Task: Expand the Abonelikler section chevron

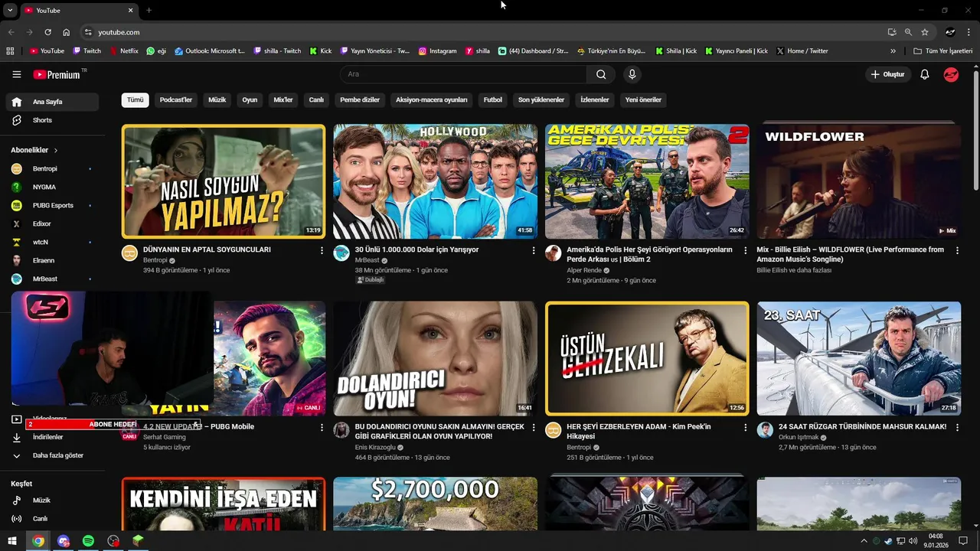Action: point(56,151)
